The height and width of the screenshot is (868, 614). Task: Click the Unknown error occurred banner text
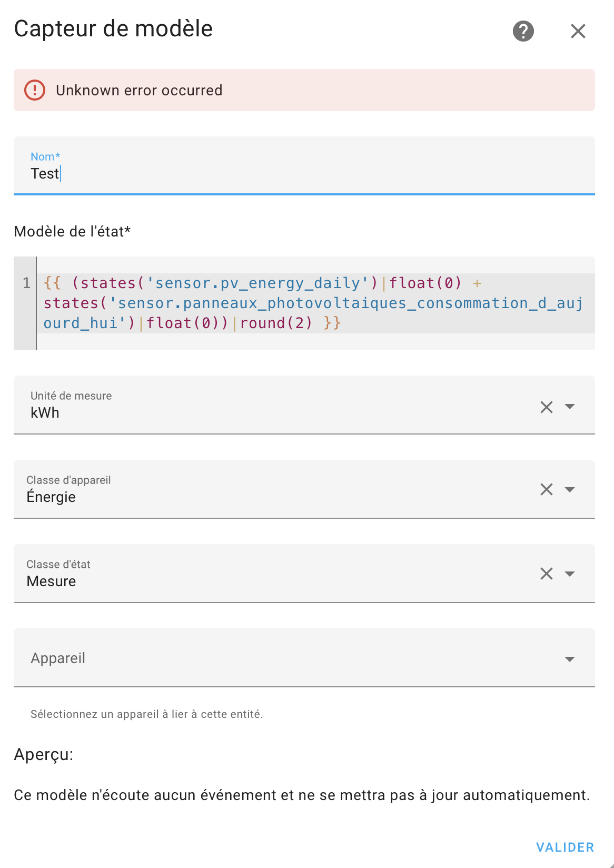coord(139,90)
